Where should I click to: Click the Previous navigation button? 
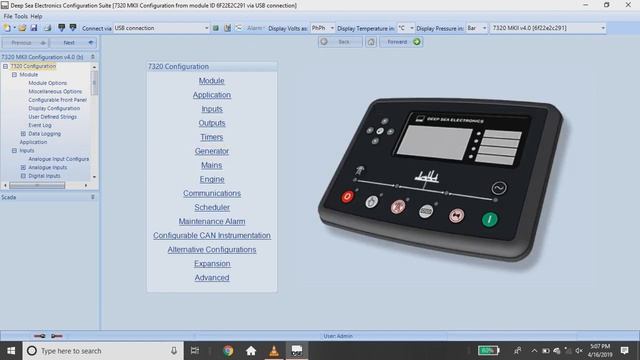(x=25, y=42)
